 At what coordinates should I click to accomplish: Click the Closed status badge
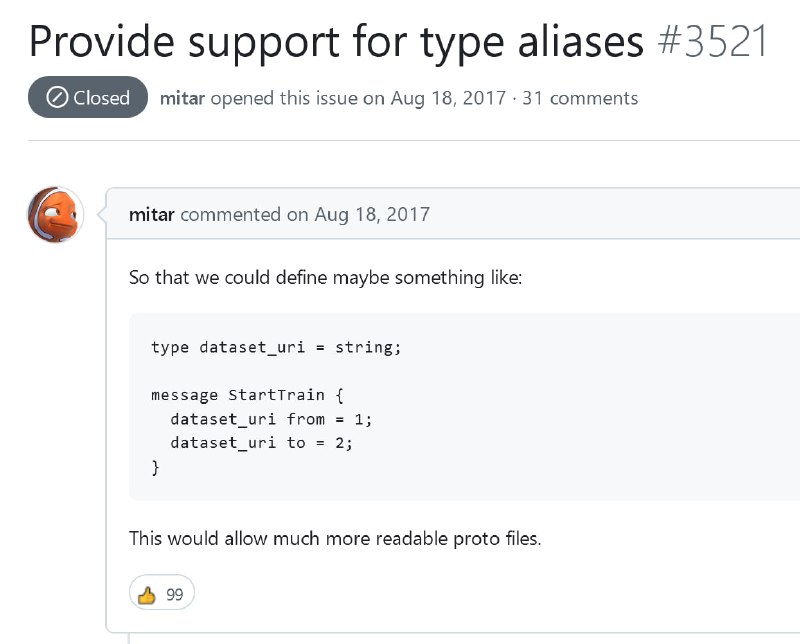tap(88, 97)
